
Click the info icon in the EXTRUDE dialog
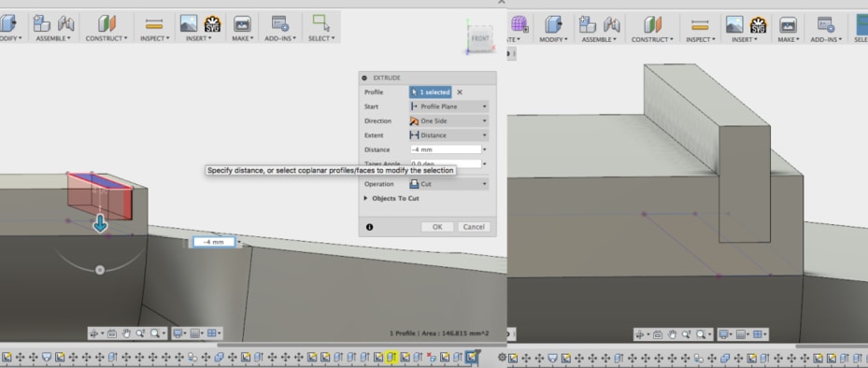(x=369, y=227)
